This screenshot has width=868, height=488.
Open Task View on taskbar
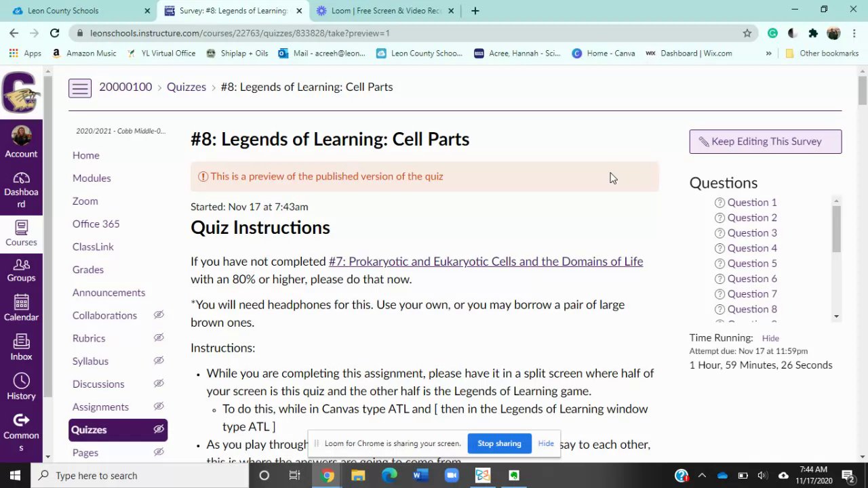(294, 475)
